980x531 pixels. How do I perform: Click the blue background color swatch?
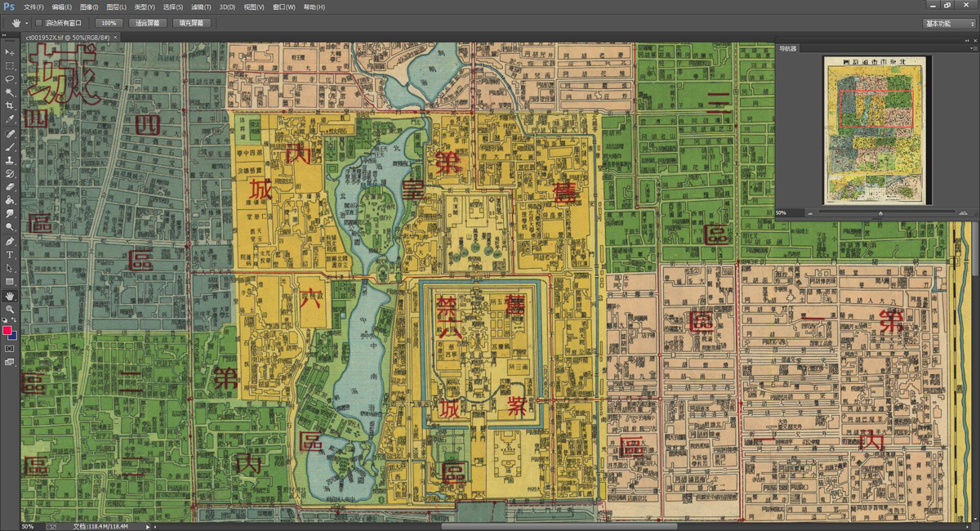point(12,335)
